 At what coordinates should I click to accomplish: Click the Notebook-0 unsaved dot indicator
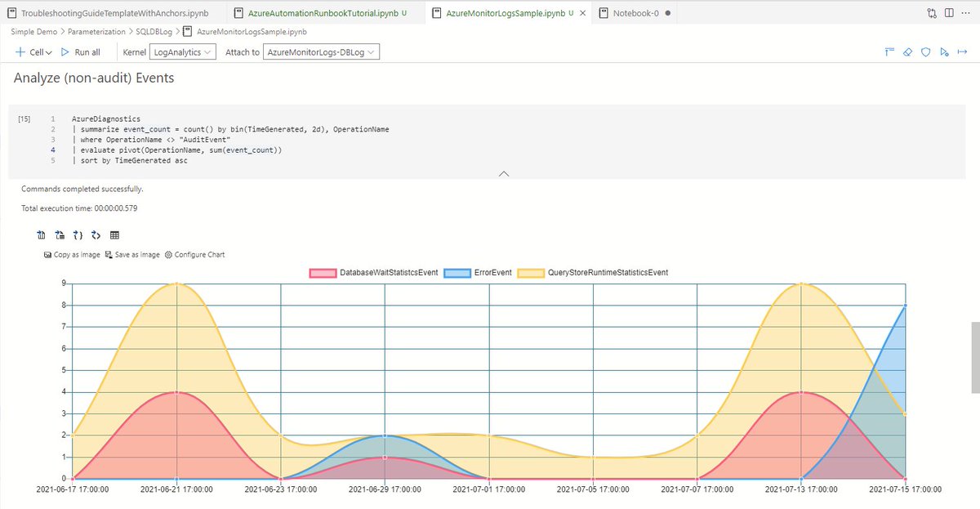667,14
